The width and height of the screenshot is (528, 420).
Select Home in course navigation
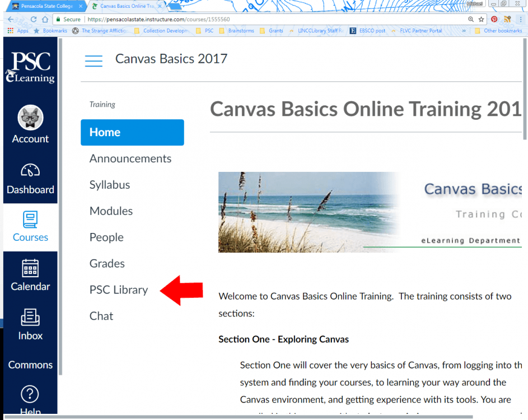(x=132, y=132)
